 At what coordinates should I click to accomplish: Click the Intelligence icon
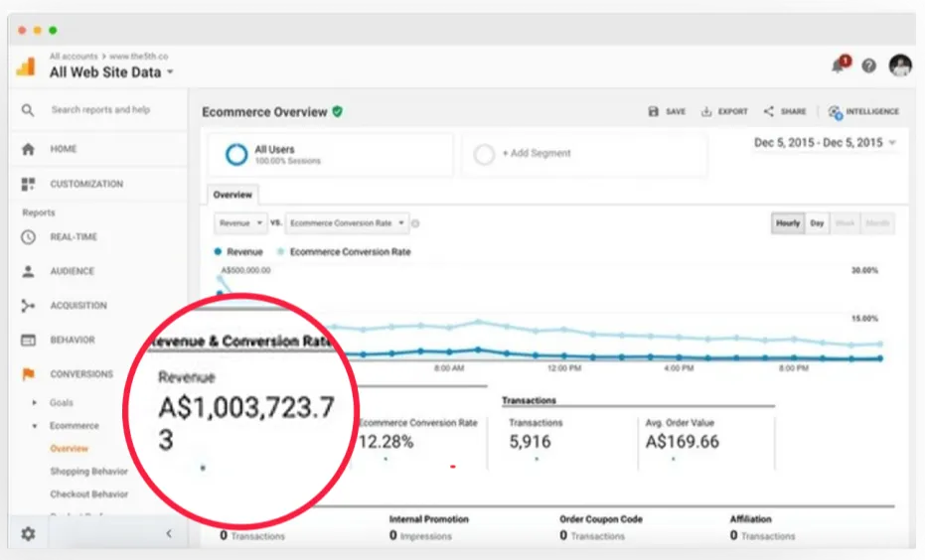(x=835, y=112)
